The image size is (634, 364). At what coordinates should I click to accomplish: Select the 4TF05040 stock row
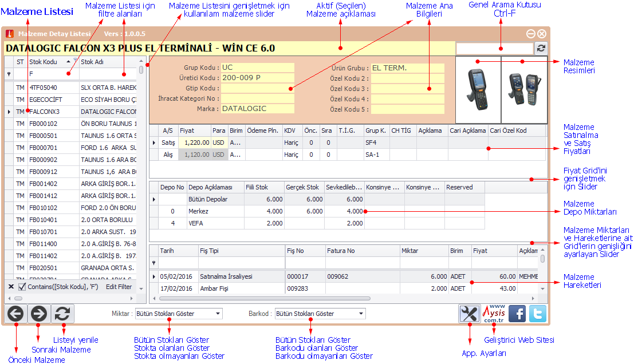click(71, 87)
